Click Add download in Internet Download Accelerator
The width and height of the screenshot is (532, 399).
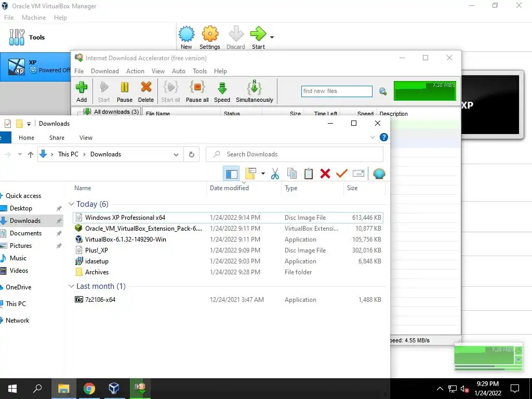click(82, 91)
